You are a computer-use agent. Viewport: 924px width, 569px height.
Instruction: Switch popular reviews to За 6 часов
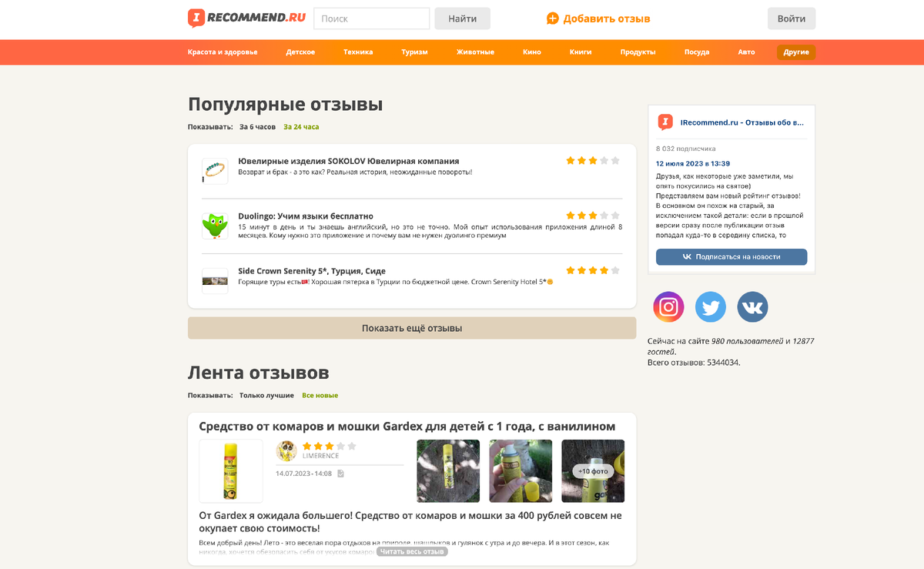pos(257,127)
